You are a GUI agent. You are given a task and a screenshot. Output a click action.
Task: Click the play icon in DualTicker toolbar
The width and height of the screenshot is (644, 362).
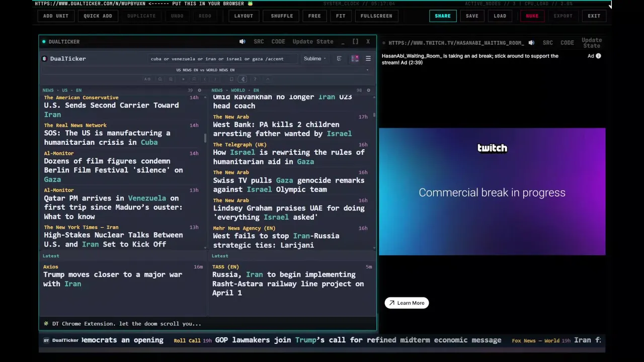tap(183, 79)
